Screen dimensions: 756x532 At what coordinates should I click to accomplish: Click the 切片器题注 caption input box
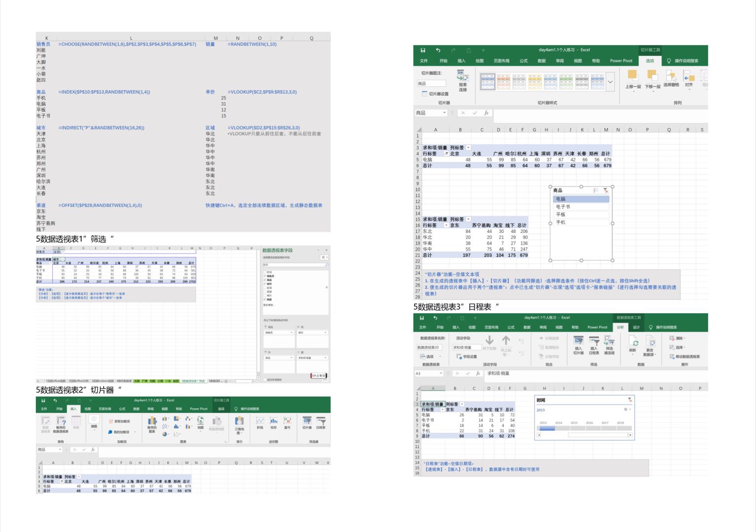tap(431, 84)
